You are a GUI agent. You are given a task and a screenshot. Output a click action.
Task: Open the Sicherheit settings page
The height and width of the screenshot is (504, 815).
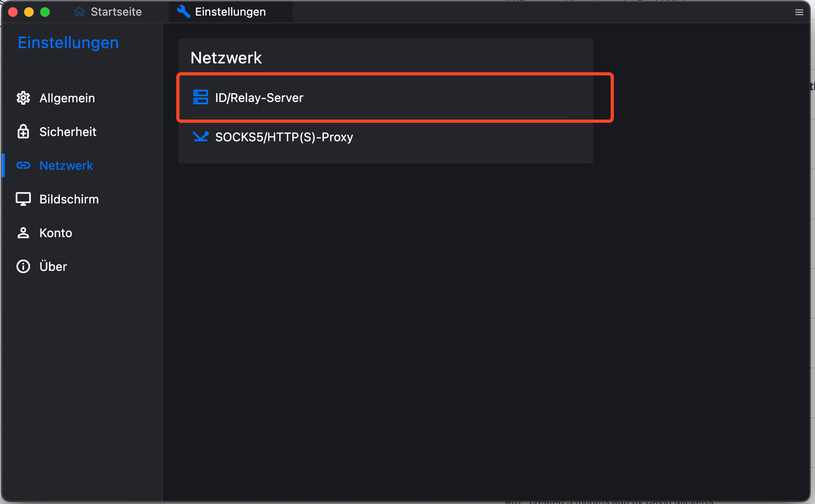(68, 132)
